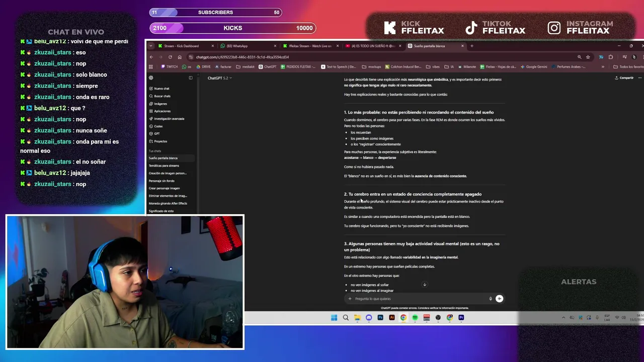The width and height of the screenshot is (644, 362).
Task: Open the mediakit bookmark folder
Action: pyautogui.click(x=246, y=66)
